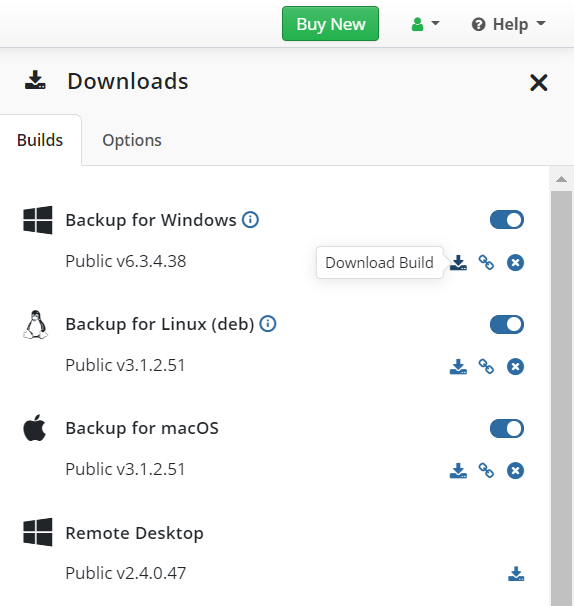574x606 pixels.
Task: Open the user account dropdown
Action: [x=425, y=24]
